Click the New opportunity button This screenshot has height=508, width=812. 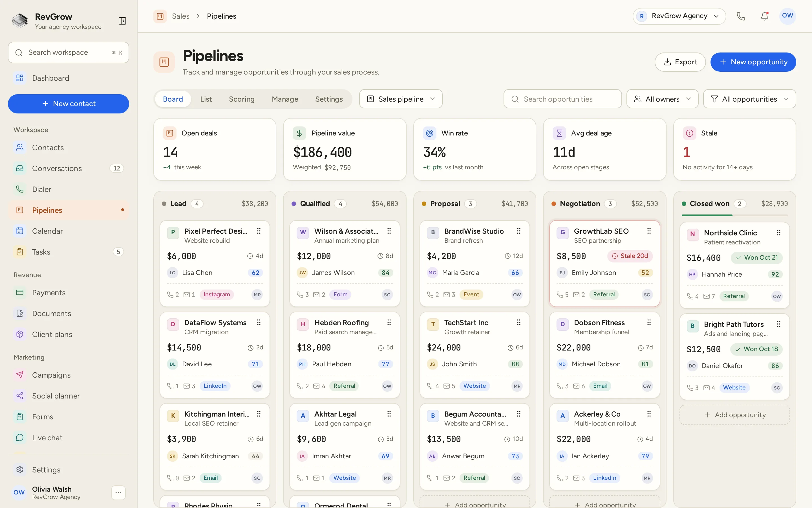tap(753, 62)
